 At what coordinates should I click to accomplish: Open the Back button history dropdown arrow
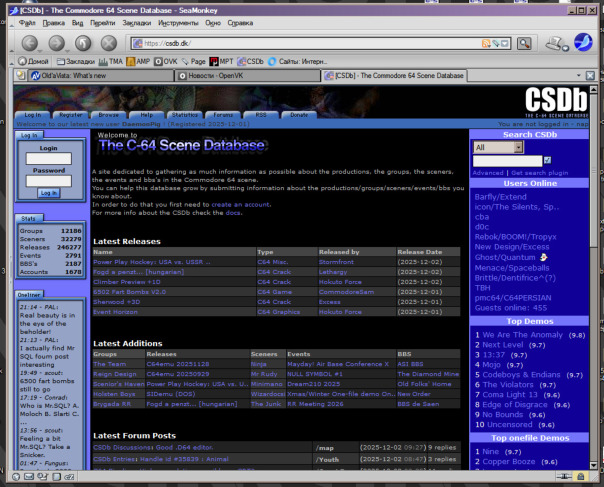tap(40, 50)
